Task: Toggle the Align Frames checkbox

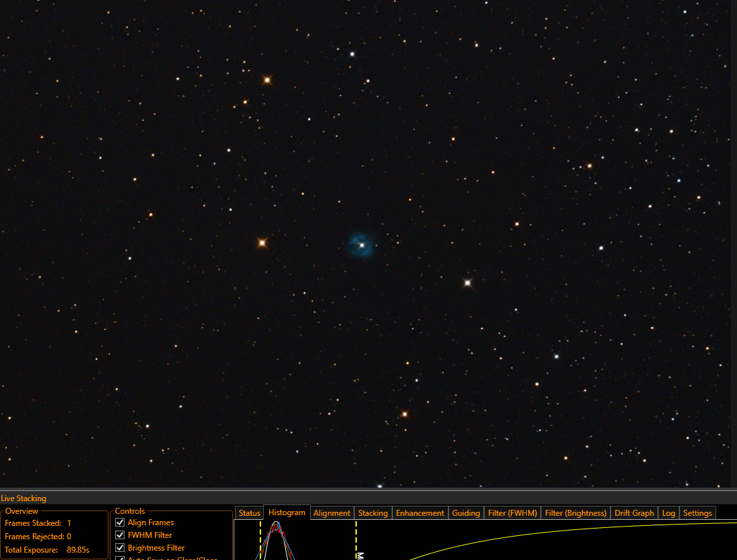Action: (120, 523)
